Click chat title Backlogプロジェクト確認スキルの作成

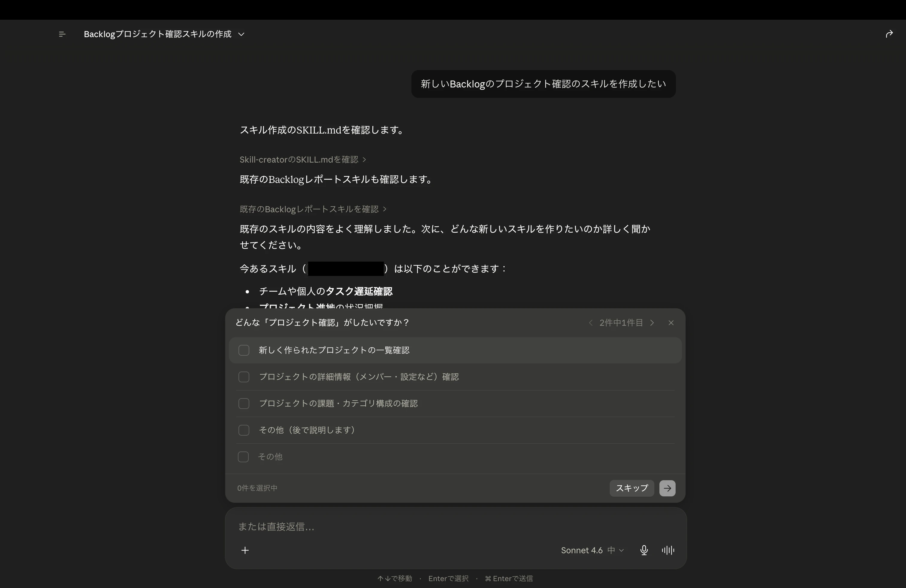point(158,34)
